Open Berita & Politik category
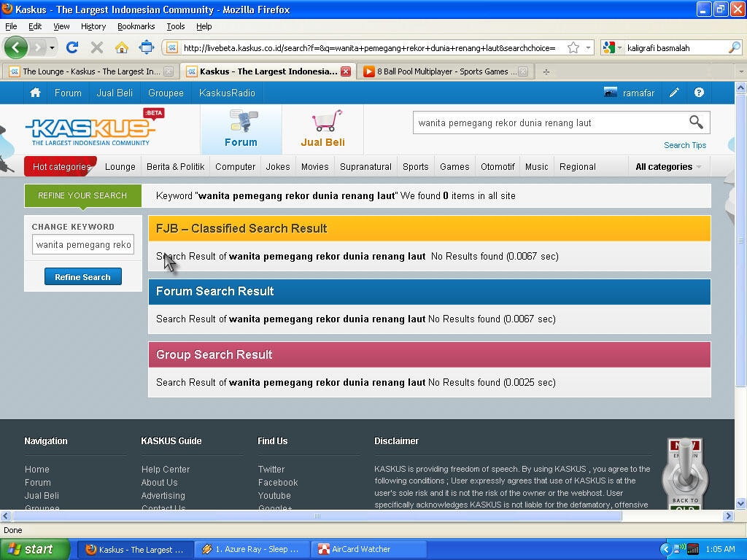747x560 pixels. tap(175, 167)
